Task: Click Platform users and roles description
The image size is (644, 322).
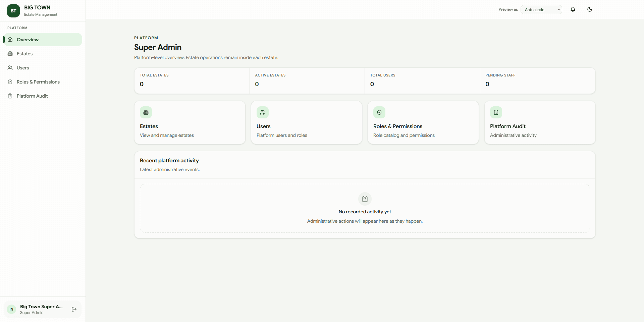Action: 282,135
